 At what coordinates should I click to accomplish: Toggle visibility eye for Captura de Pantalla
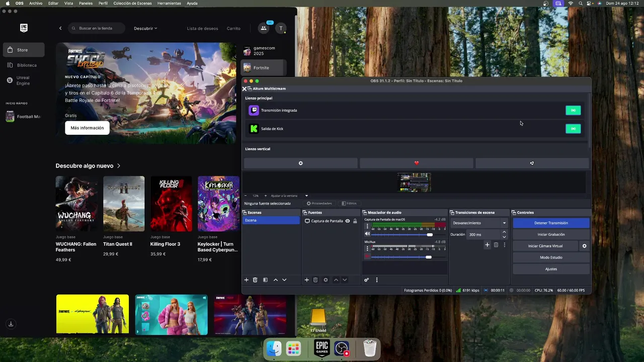[x=347, y=221]
